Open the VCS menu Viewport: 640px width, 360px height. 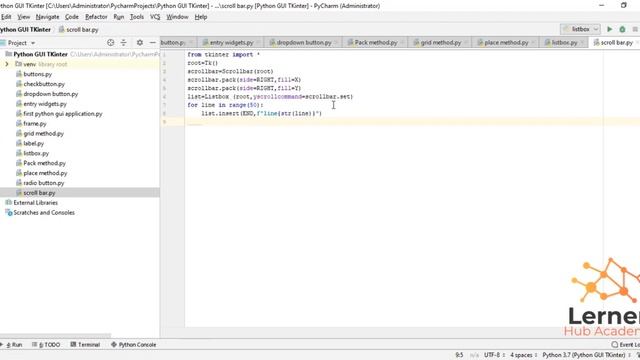click(x=155, y=17)
